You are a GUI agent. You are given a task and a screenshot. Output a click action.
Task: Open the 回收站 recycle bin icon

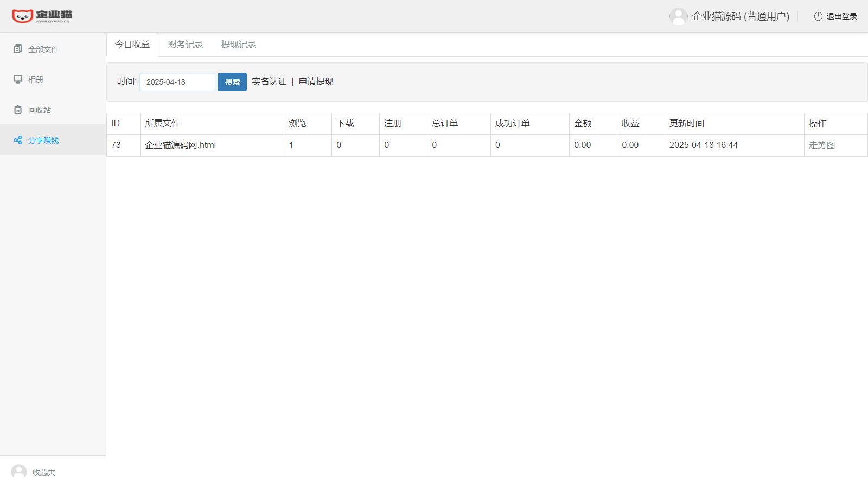coord(18,110)
